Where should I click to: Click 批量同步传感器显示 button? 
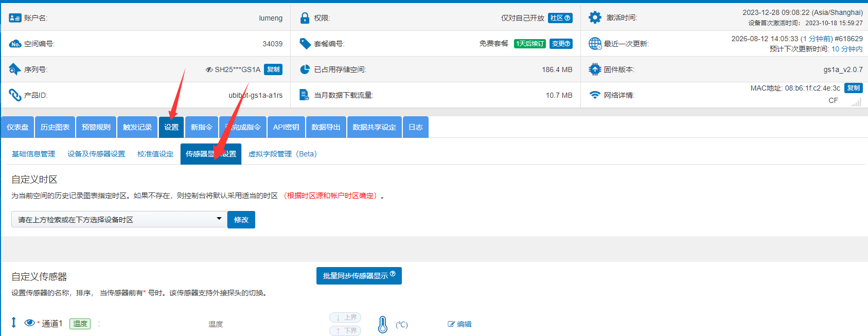pyautogui.click(x=359, y=276)
